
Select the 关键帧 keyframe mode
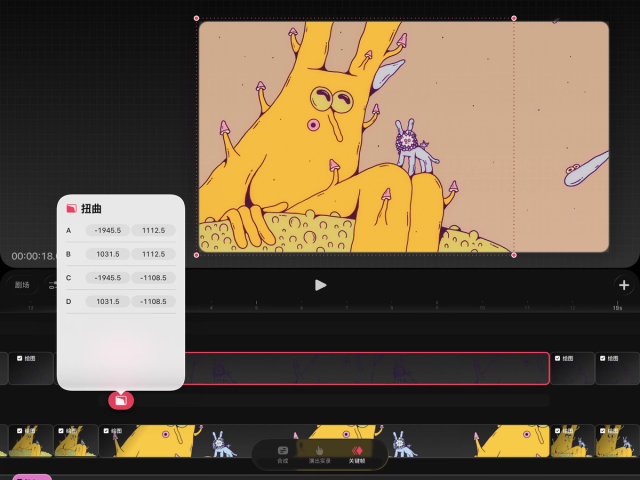(357, 454)
